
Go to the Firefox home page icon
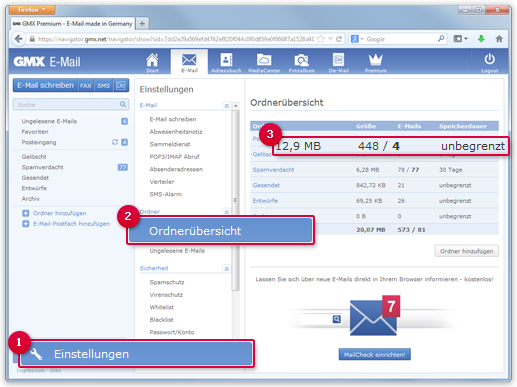[499, 39]
